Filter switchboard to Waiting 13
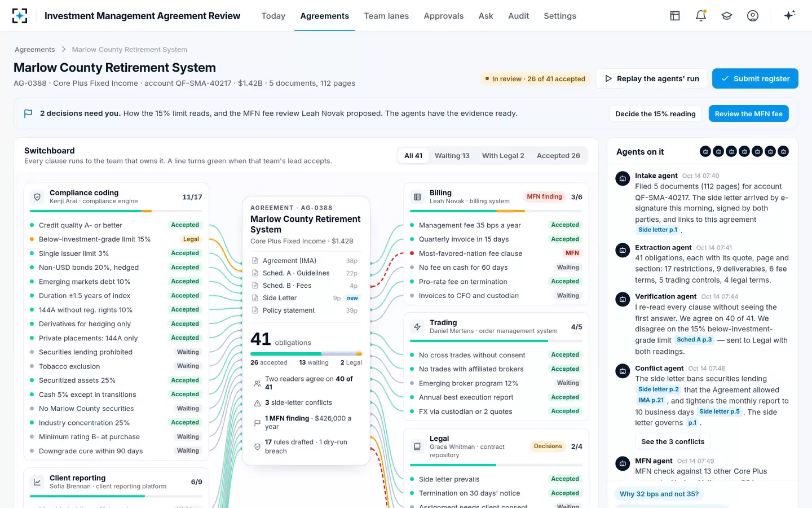 click(452, 156)
